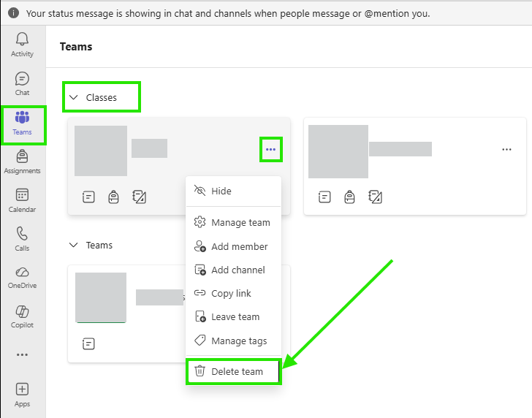Collapse the Classes section
Image resolution: width=532 pixels, height=418 pixels.
tap(74, 97)
